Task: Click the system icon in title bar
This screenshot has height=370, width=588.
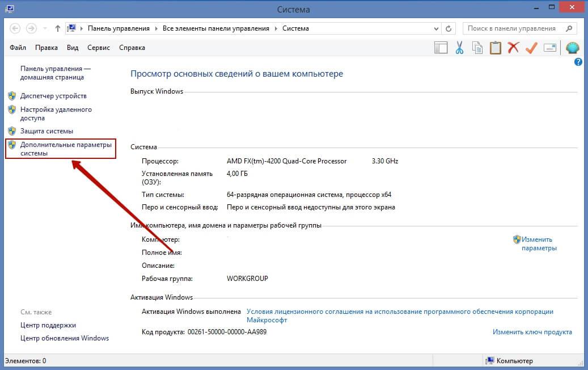Action: [x=10, y=9]
